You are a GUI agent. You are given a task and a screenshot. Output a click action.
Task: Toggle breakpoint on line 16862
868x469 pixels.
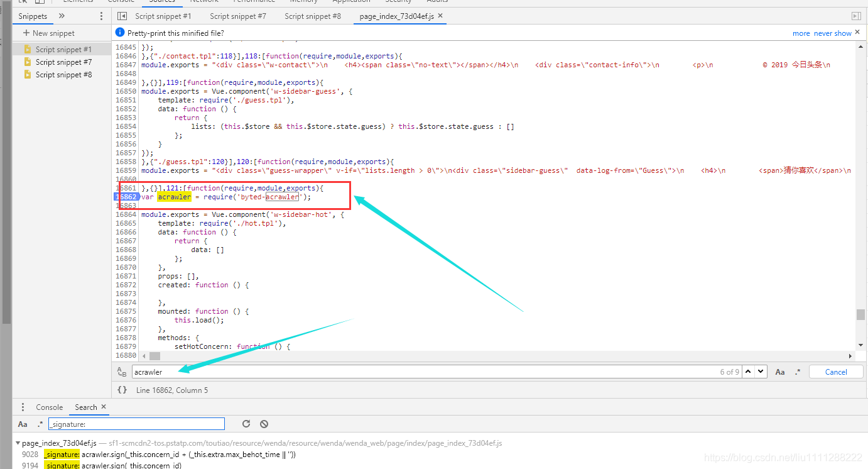[126, 197]
